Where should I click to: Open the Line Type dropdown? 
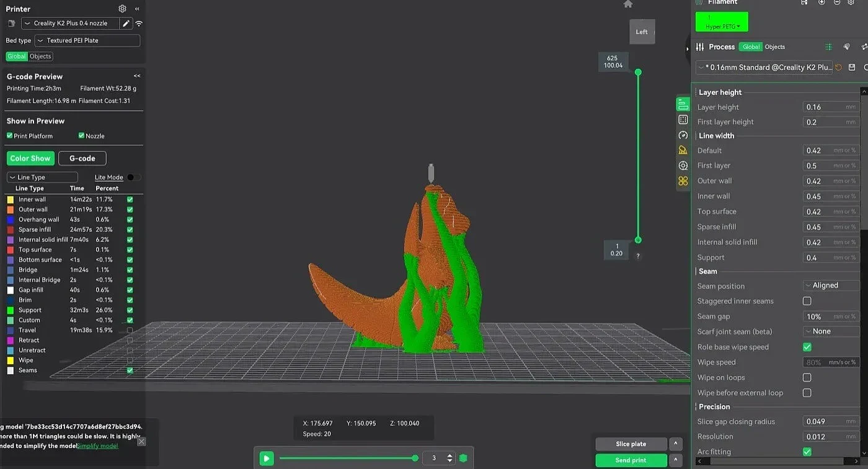pyautogui.click(x=42, y=177)
